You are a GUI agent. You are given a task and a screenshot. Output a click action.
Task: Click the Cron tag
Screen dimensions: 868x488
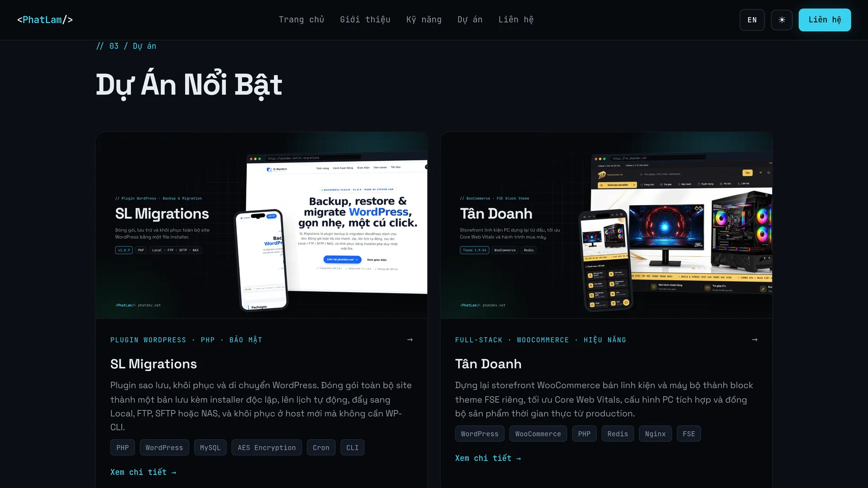coord(321,448)
